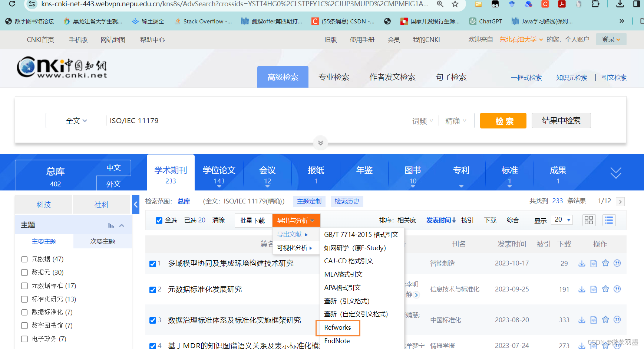644x349 pixels.
Task: Show more browser bookmarks chevron
Action: (x=622, y=21)
